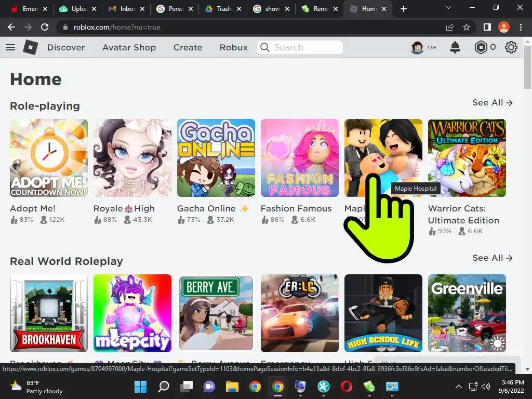This screenshot has width=532, height=399.
Task: Open the Windows Start menu
Action: (x=140, y=387)
